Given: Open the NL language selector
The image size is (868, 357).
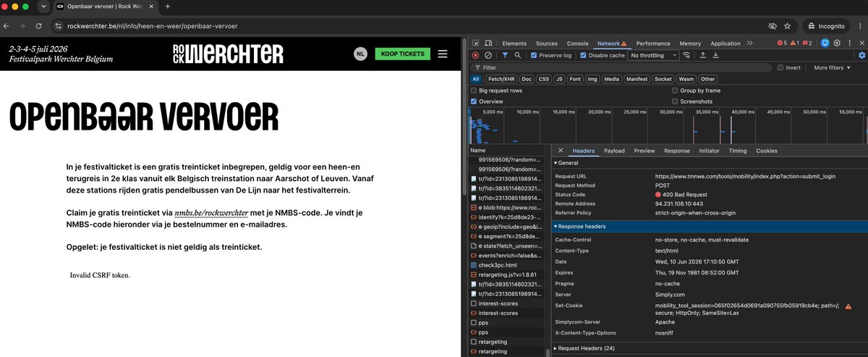Looking at the screenshot, I should 360,54.
